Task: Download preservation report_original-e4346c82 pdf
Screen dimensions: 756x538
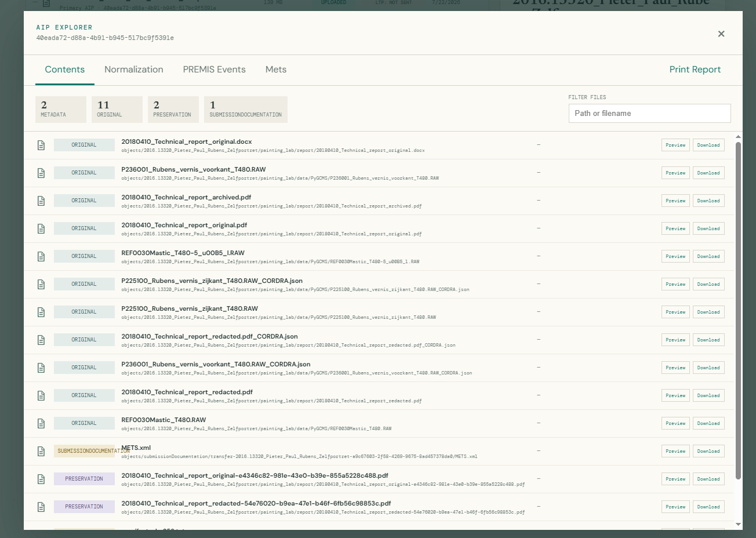Action: point(708,479)
